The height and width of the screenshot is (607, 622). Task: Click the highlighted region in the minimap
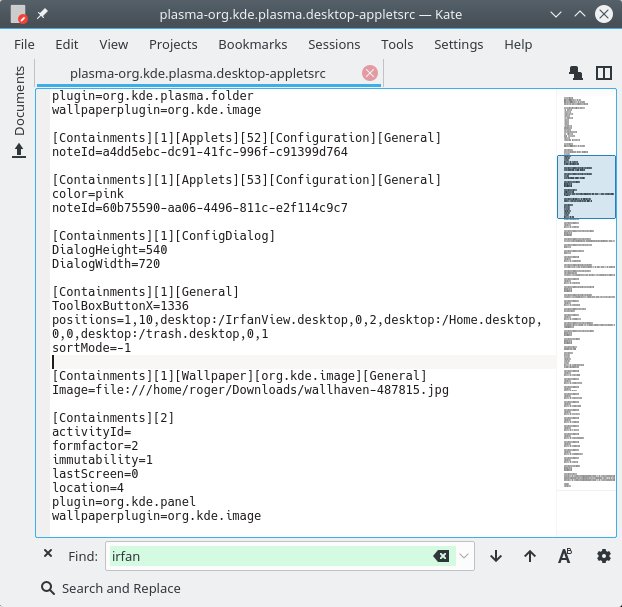tap(586, 187)
